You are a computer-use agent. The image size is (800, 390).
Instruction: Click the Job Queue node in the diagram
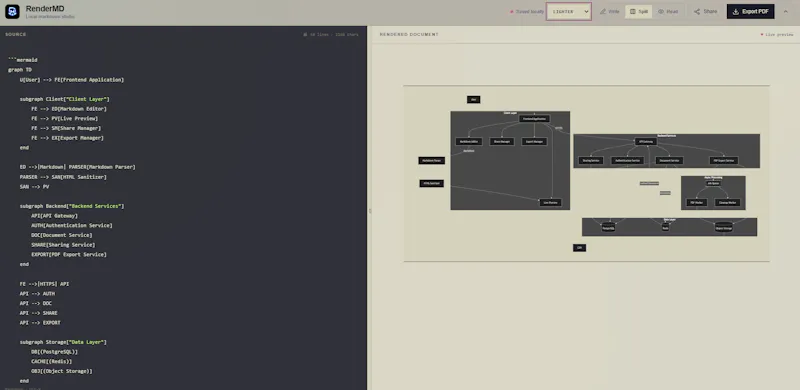coord(713,183)
